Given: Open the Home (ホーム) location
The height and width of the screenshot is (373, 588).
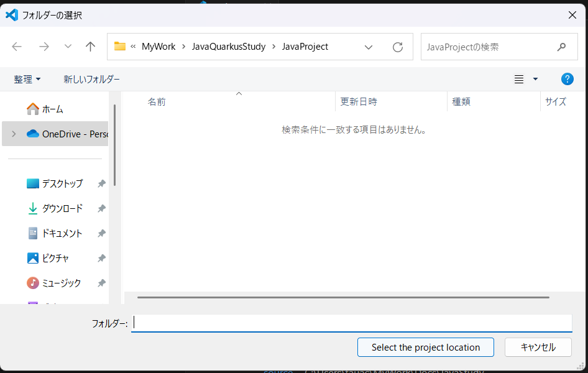Looking at the screenshot, I should coord(52,109).
